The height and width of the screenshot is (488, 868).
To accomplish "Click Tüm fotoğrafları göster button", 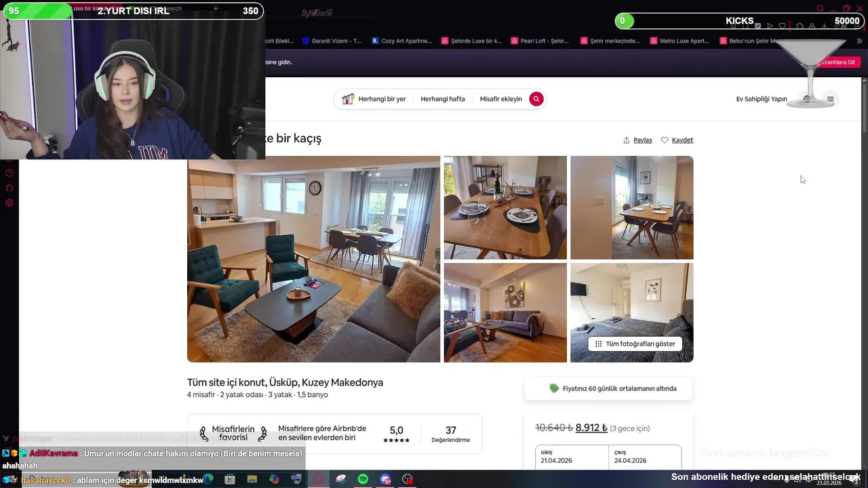I will (635, 344).
